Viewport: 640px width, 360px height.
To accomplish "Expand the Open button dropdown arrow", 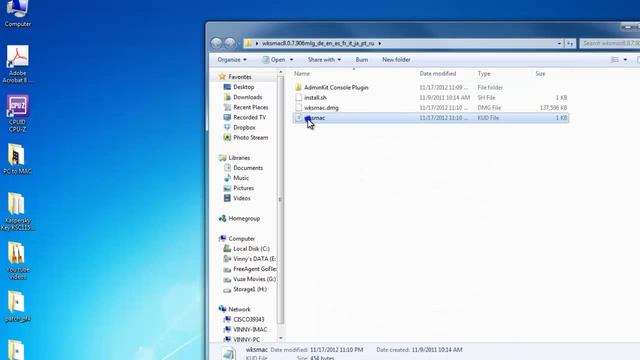I will [291, 60].
